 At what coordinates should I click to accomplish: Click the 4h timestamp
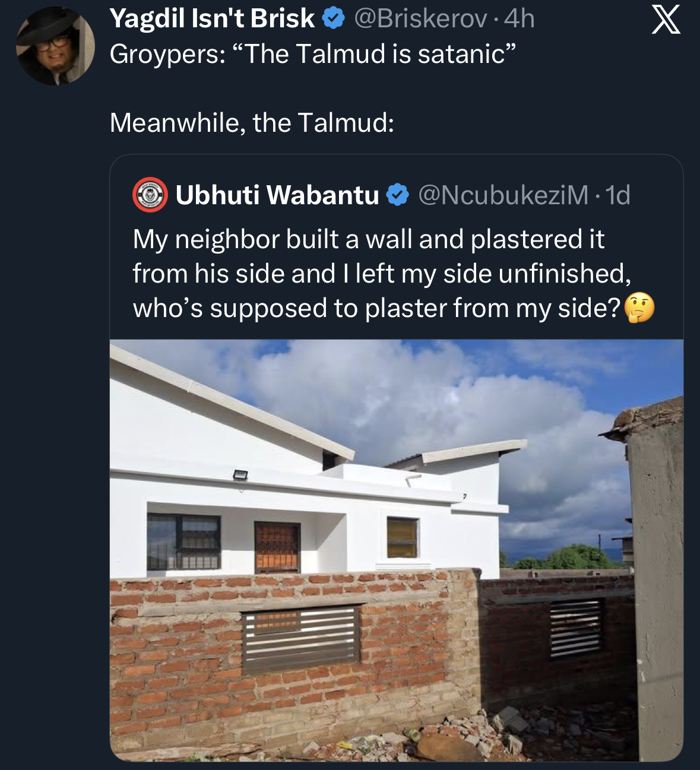[520, 19]
